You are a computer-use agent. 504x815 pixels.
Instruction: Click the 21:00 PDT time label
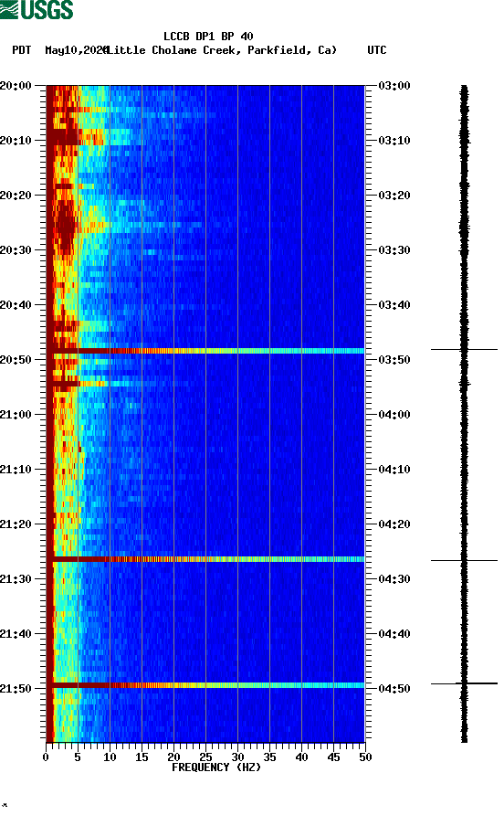(16, 415)
